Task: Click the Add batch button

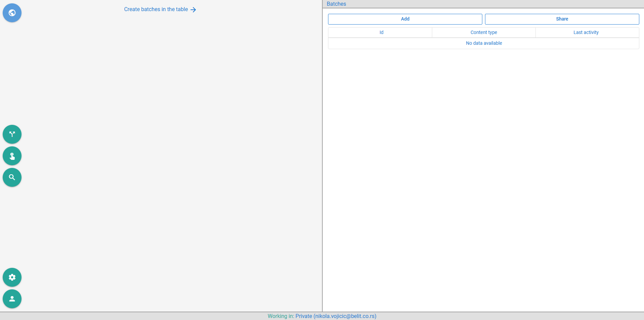Action: click(x=405, y=19)
